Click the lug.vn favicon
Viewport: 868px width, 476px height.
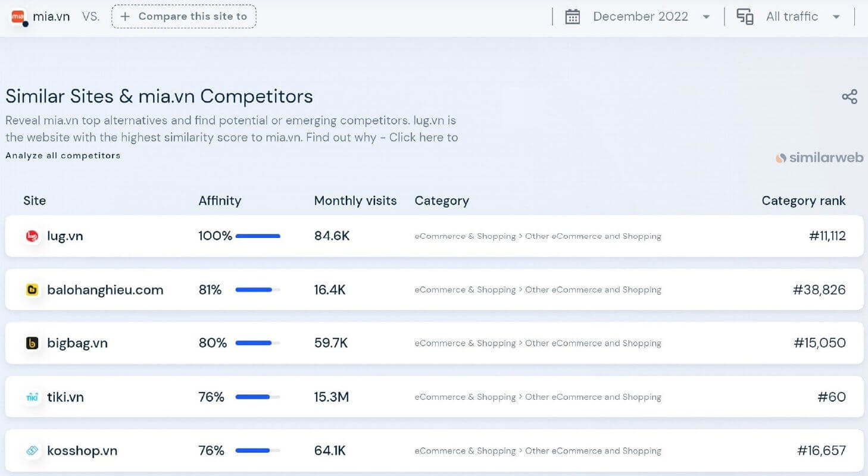[32, 236]
